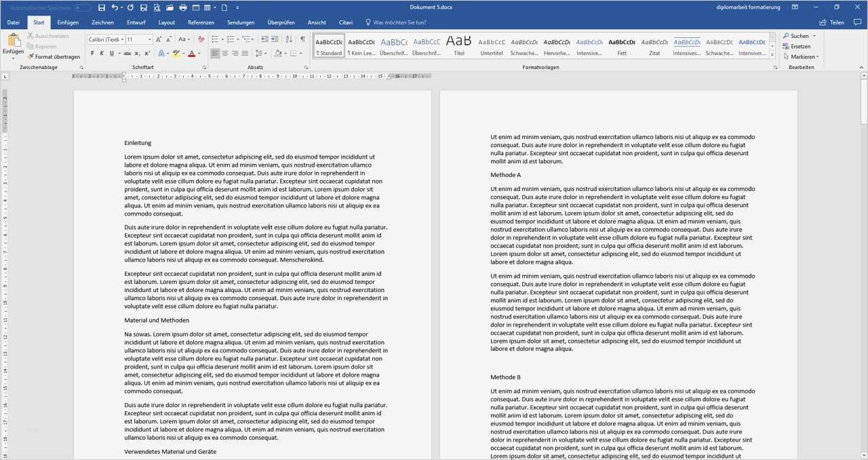
Task: Apply a numbered list
Action: [231, 39]
